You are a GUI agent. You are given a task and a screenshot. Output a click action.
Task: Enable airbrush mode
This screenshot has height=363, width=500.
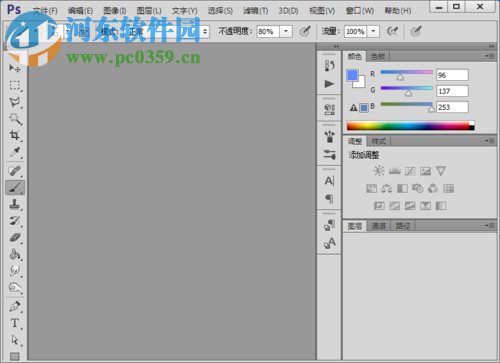tap(393, 32)
